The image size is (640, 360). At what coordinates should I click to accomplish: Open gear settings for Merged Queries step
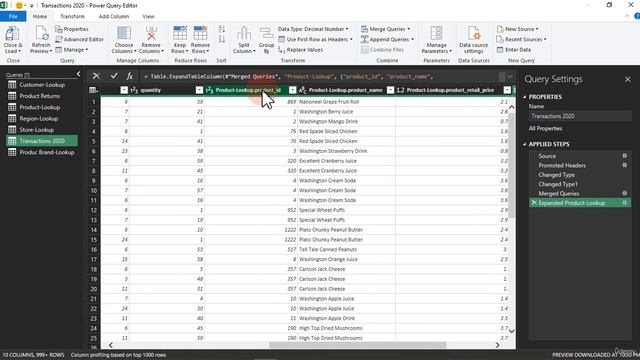pyautogui.click(x=624, y=193)
